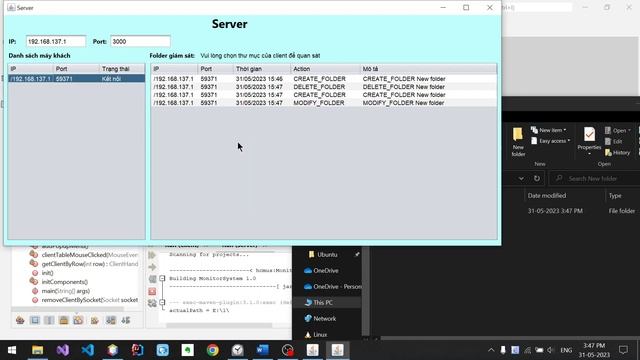Collapse the Building MonitorSystem 1.0 output fold

click(x=162, y=278)
